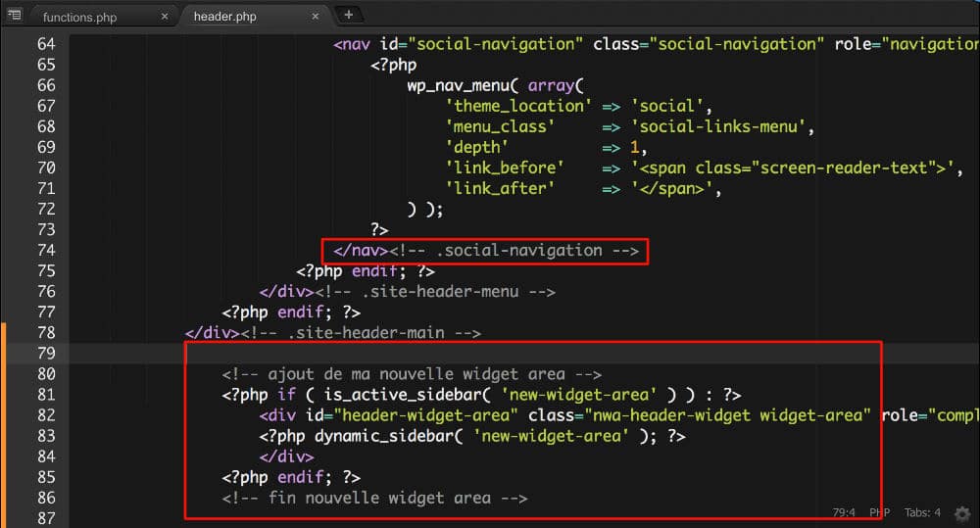Viewport: 980px width, 528px height.
Task: Click the 79:4 cursor position indicator
Action: click(844, 512)
